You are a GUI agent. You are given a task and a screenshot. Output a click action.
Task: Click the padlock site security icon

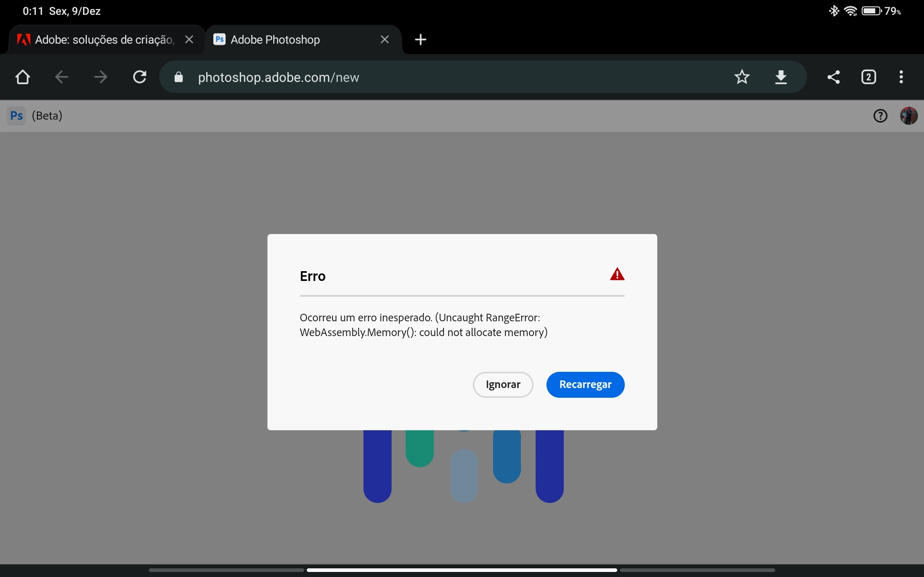(x=179, y=78)
